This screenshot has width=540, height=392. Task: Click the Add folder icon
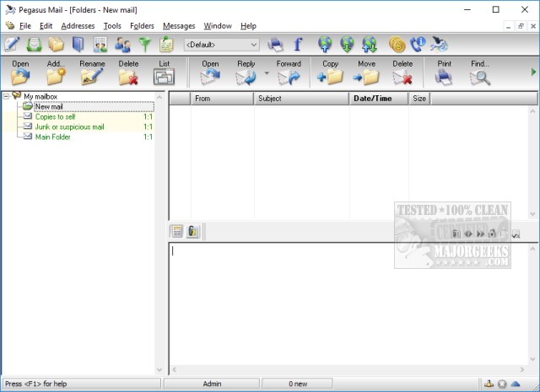tap(57, 77)
